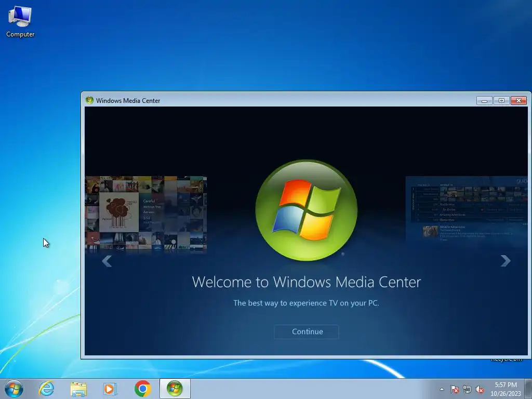Select the music album collage thumbnail
This screenshot has width=532, height=399.
146,214
